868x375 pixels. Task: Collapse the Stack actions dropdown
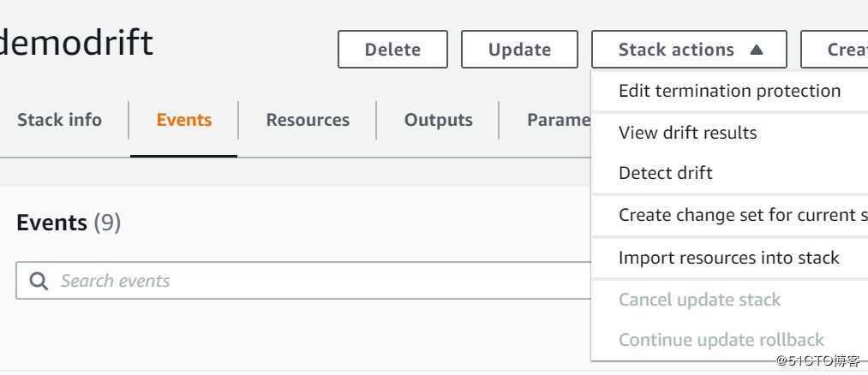[688, 50]
